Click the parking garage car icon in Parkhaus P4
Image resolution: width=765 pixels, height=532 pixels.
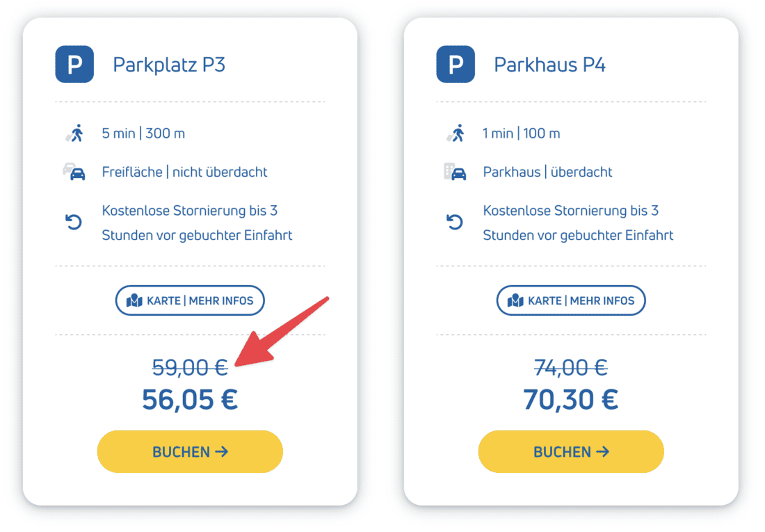[x=456, y=172]
